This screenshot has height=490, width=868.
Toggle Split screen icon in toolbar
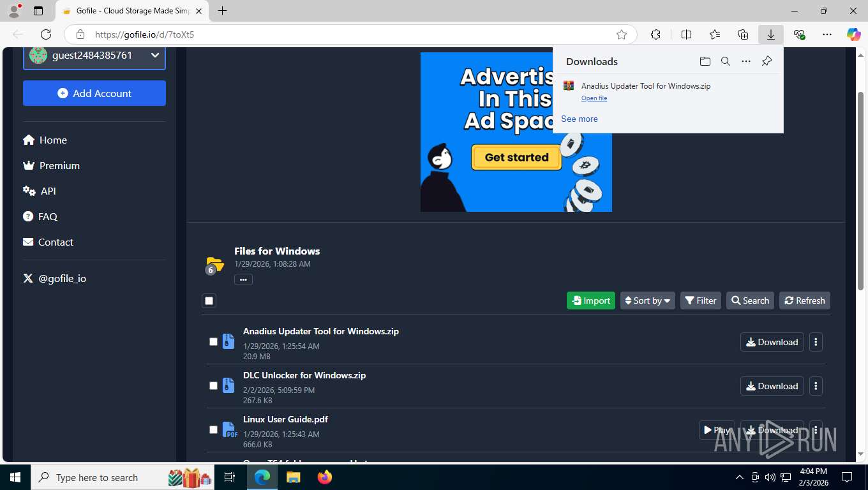686,34
